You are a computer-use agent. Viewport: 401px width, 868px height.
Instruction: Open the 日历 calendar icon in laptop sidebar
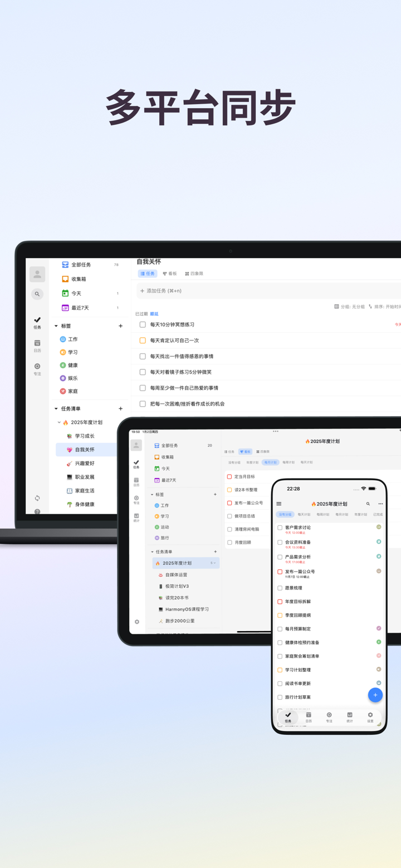coord(37,345)
